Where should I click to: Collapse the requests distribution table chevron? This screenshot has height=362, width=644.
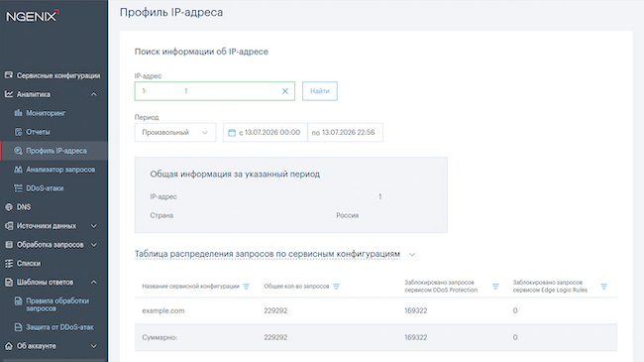tap(412, 254)
